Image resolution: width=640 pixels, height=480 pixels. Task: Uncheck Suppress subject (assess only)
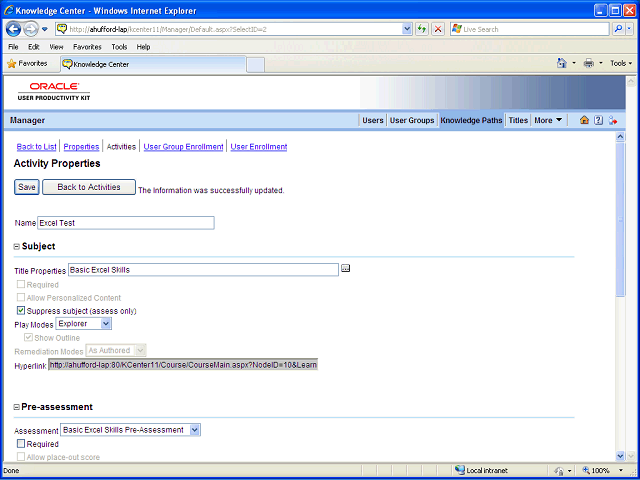tap(21, 311)
